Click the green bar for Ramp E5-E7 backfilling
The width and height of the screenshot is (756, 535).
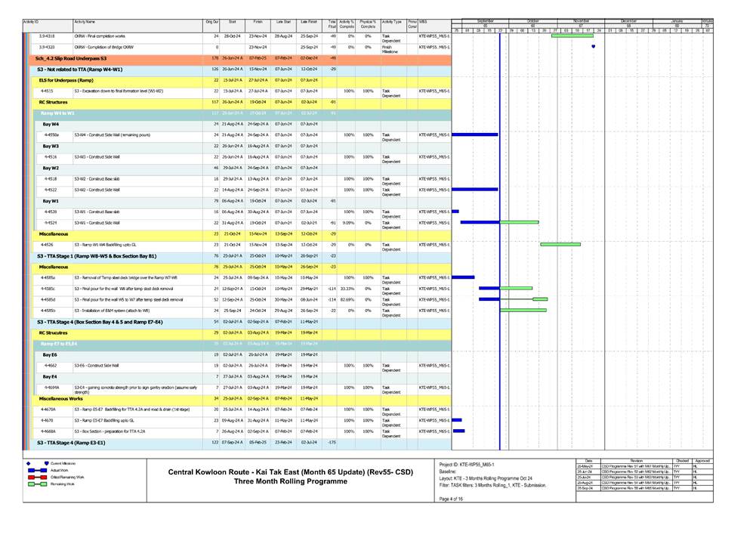456,420
